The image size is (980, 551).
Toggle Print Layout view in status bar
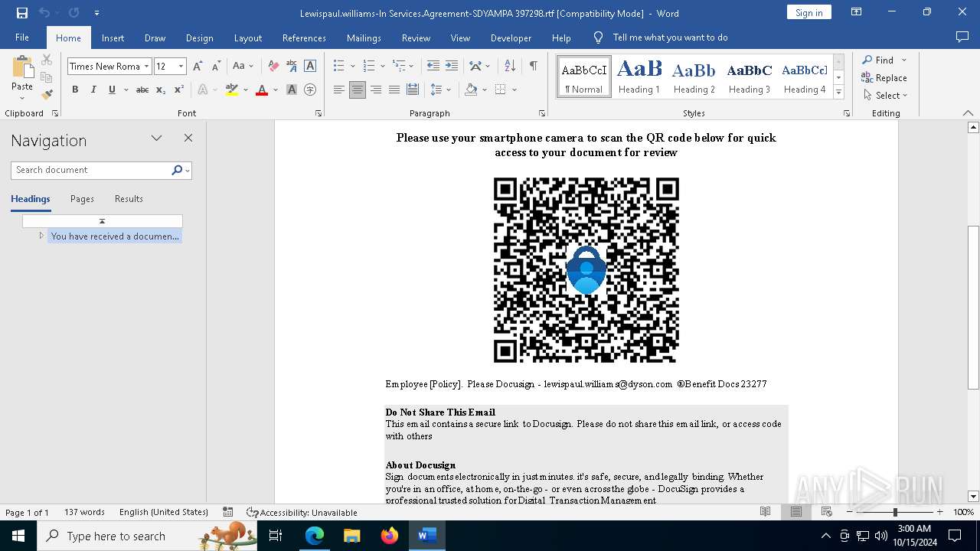point(796,512)
